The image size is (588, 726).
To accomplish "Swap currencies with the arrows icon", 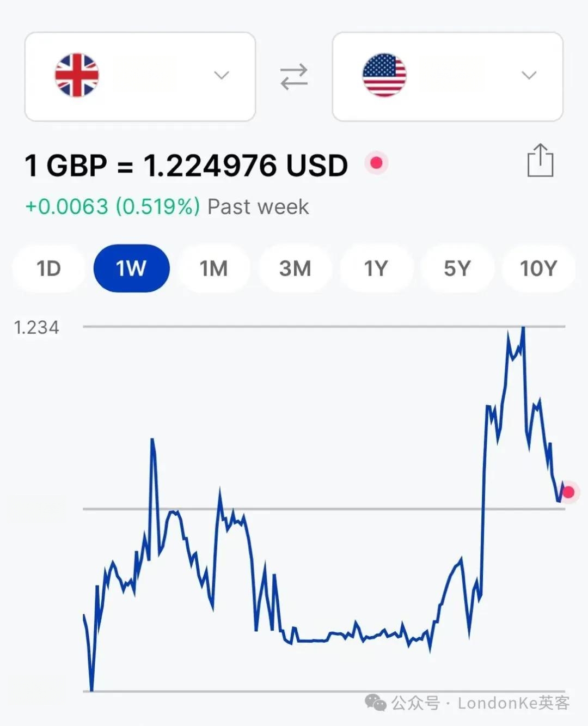I will click(x=294, y=77).
